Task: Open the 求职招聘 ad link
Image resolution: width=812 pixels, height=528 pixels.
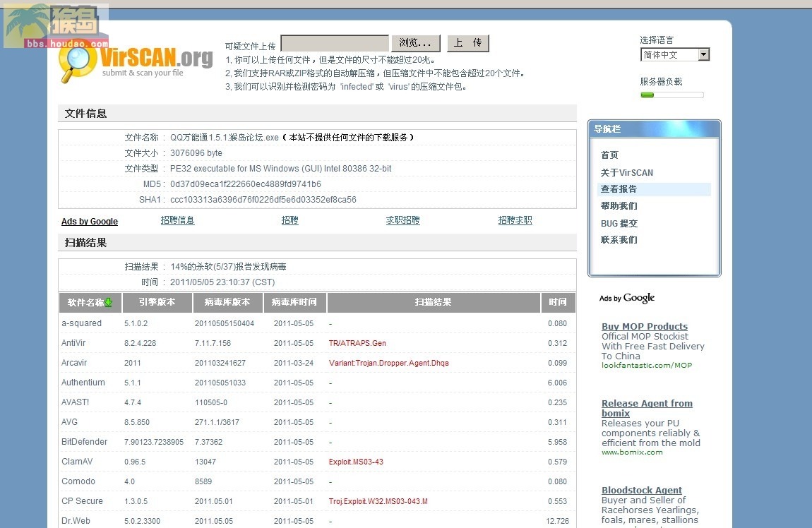Action: point(403,220)
